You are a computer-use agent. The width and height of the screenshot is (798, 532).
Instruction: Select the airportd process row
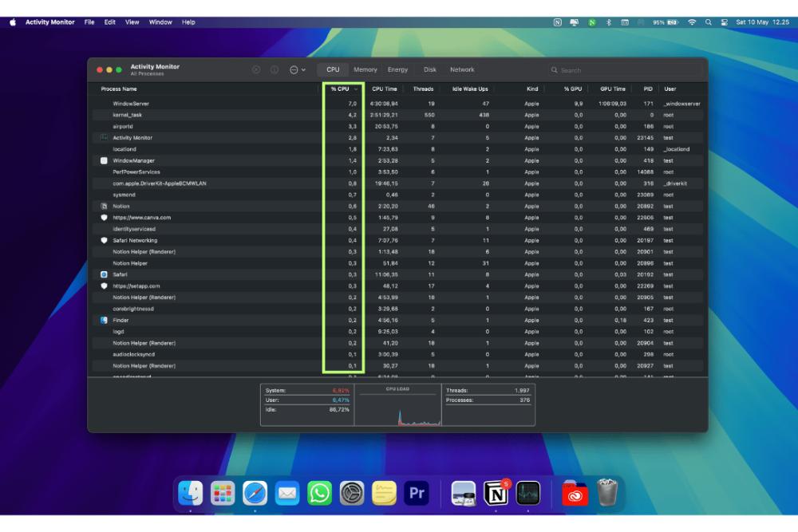click(397, 126)
